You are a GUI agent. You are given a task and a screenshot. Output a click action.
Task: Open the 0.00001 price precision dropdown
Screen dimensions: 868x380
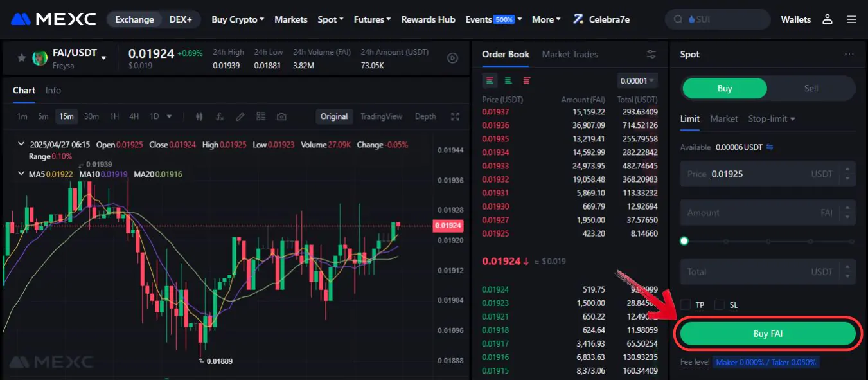pyautogui.click(x=637, y=81)
